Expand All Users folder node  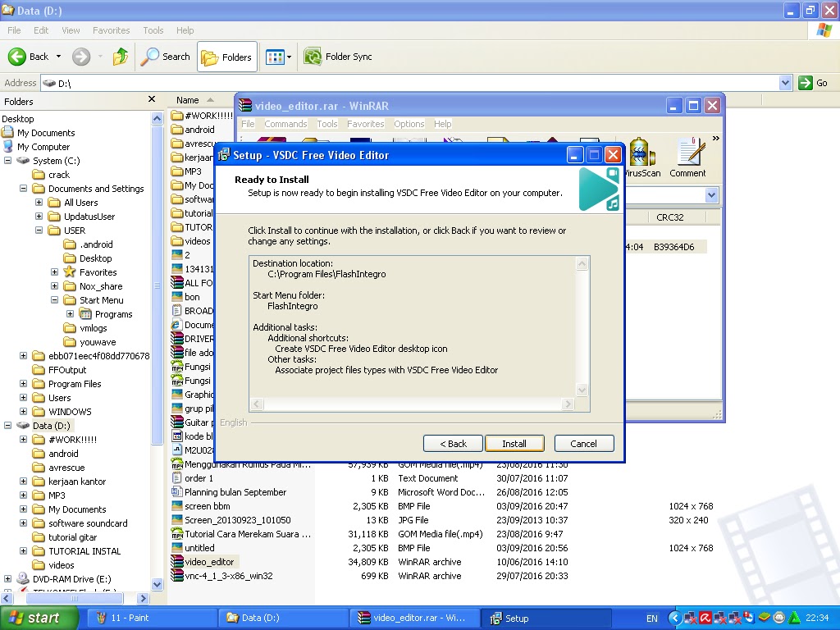pyautogui.click(x=39, y=203)
